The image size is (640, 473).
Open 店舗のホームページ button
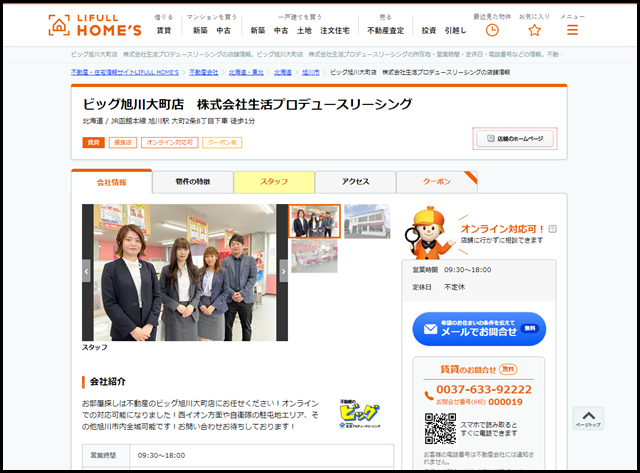(515, 139)
